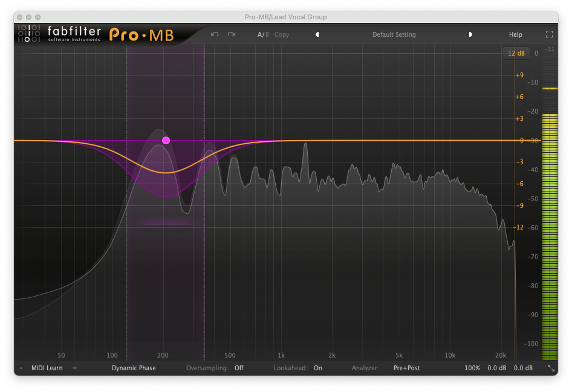Click the pink band handle near 200 Hz

(x=166, y=140)
